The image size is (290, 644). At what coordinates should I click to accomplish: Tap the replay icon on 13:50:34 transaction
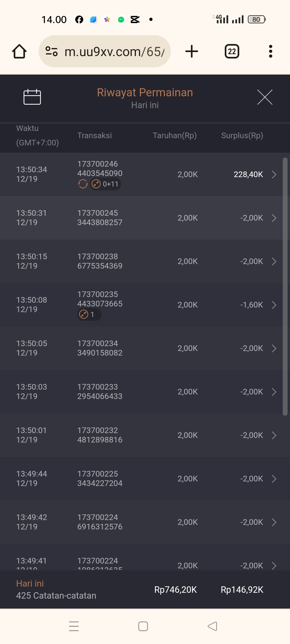coord(83,184)
